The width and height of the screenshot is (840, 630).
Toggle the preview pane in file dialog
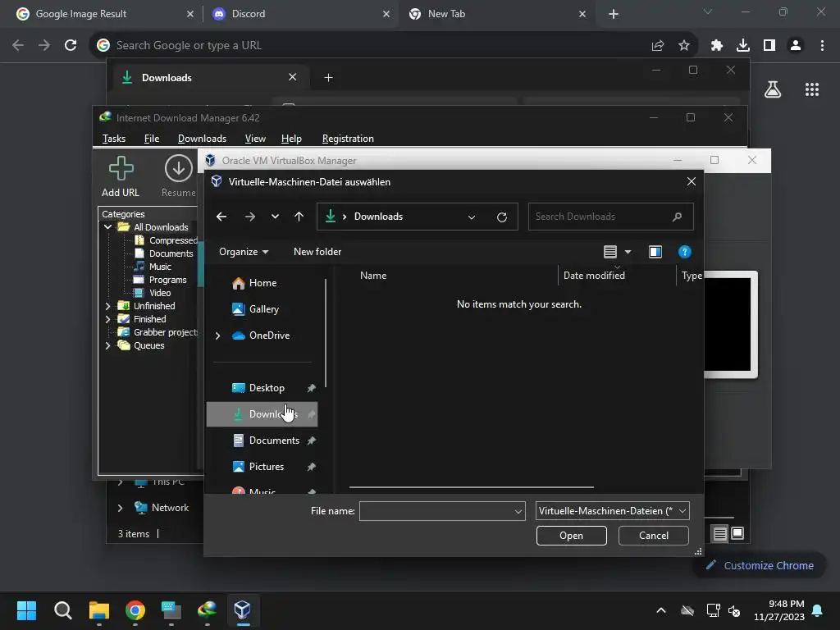tap(655, 252)
